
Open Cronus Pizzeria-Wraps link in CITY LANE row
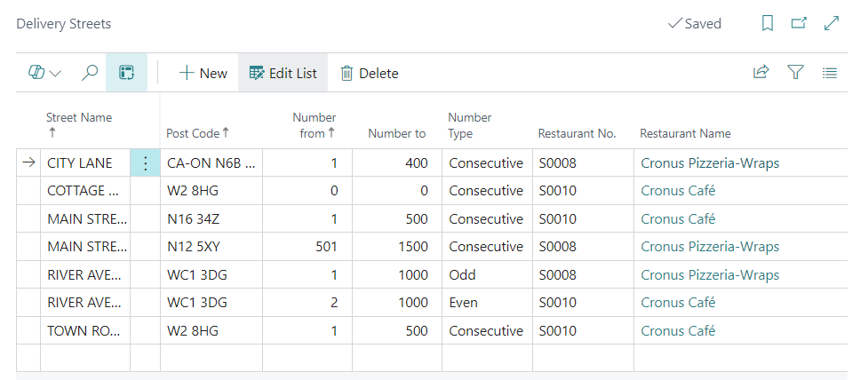710,163
